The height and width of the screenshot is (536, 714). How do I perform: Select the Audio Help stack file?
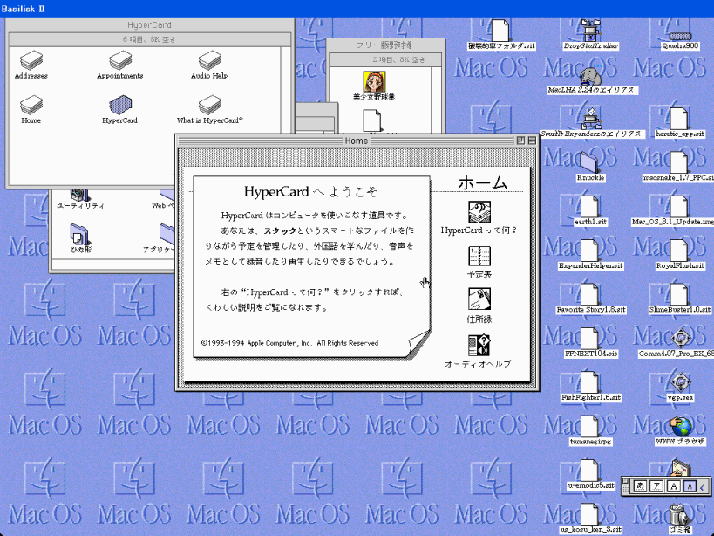tap(209, 62)
